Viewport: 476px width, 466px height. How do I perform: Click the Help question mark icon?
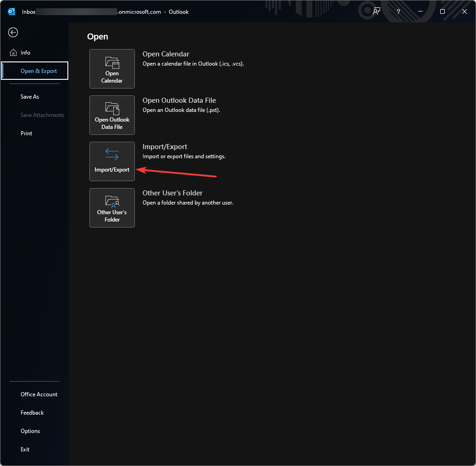[398, 11]
